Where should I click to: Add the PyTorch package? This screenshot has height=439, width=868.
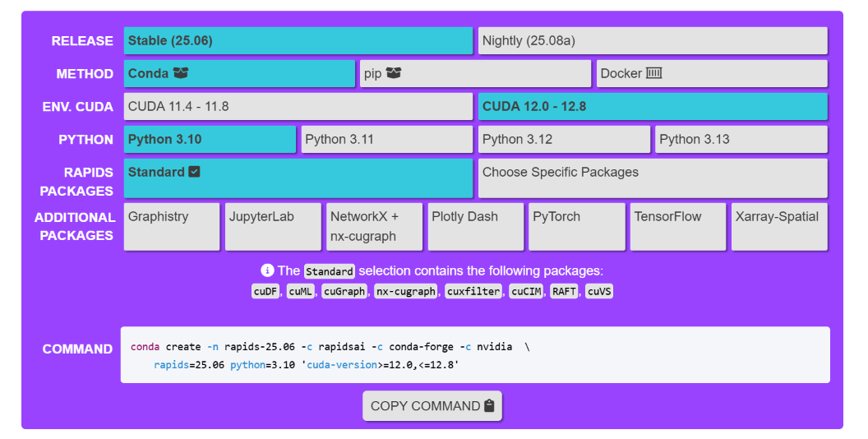pos(577,226)
